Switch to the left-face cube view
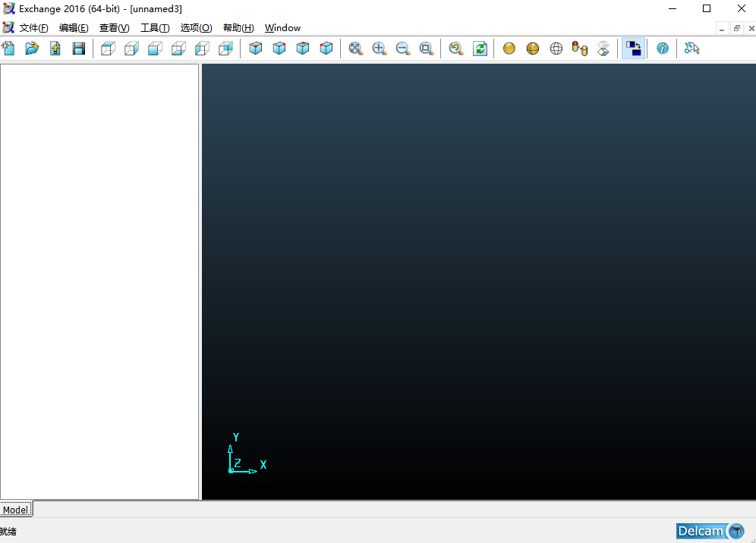Screen dimensions: 756x543 click(x=203, y=49)
